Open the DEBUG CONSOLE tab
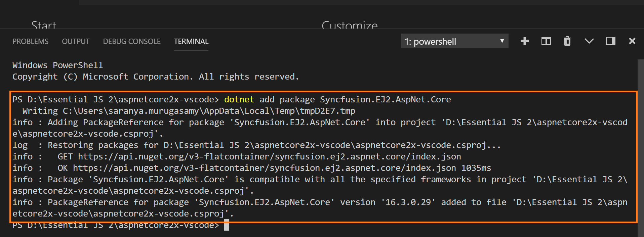 (x=132, y=41)
